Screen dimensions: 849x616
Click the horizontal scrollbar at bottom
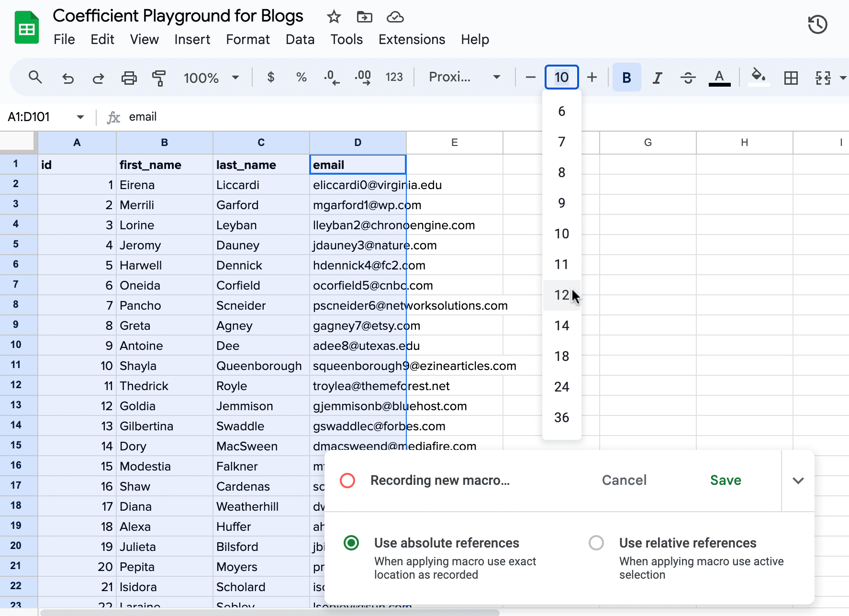click(x=269, y=612)
